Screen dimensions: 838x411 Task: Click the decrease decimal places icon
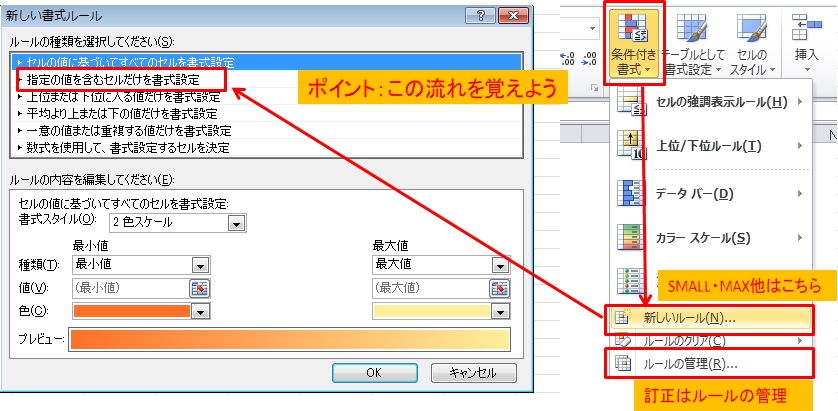pos(590,58)
